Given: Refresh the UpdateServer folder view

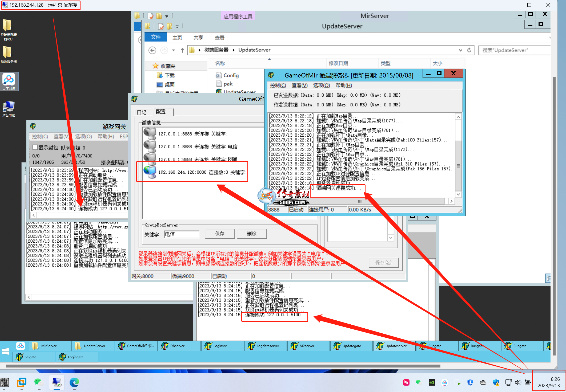Looking at the screenshot, I should [x=469, y=50].
